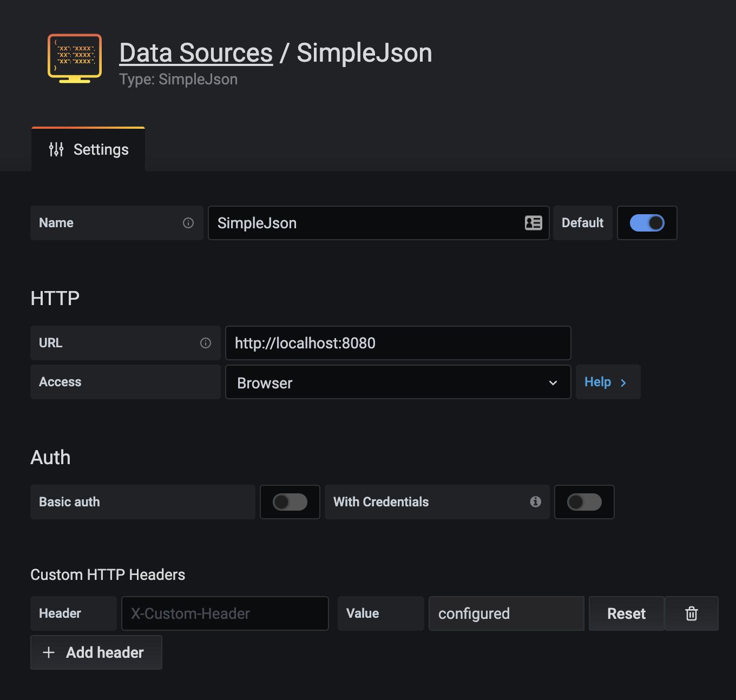736x700 pixels.
Task: Click the Name input field containing SimpleJson
Action: tap(379, 223)
